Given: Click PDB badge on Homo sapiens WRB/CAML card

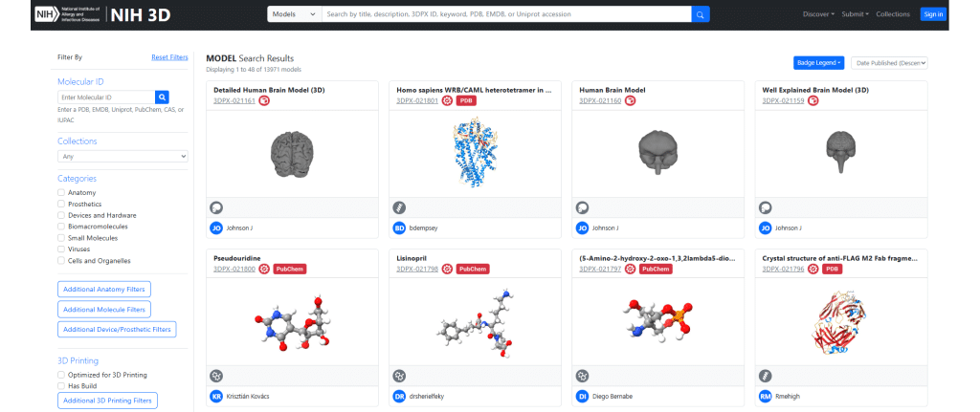Looking at the screenshot, I should coord(466,100).
